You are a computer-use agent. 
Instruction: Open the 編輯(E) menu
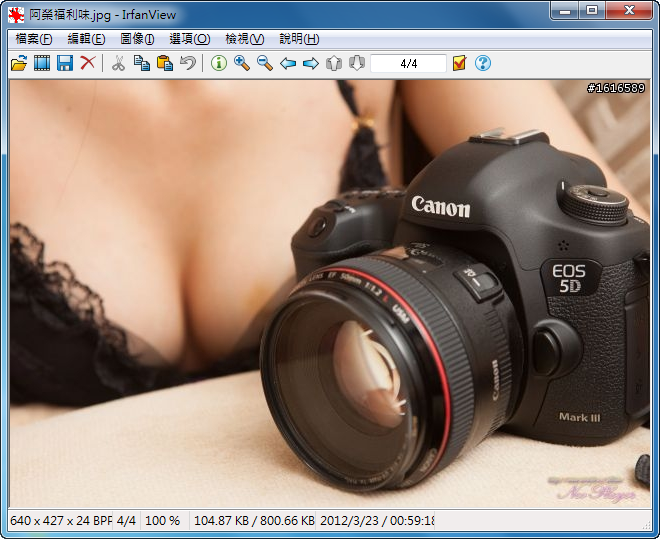coord(86,39)
